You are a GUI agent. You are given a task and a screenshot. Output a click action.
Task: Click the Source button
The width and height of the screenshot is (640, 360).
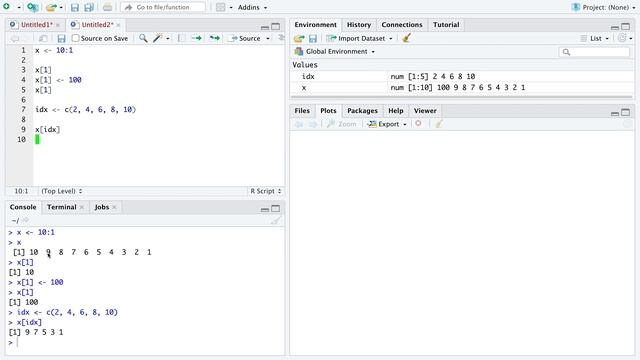click(x=245, y=38)
